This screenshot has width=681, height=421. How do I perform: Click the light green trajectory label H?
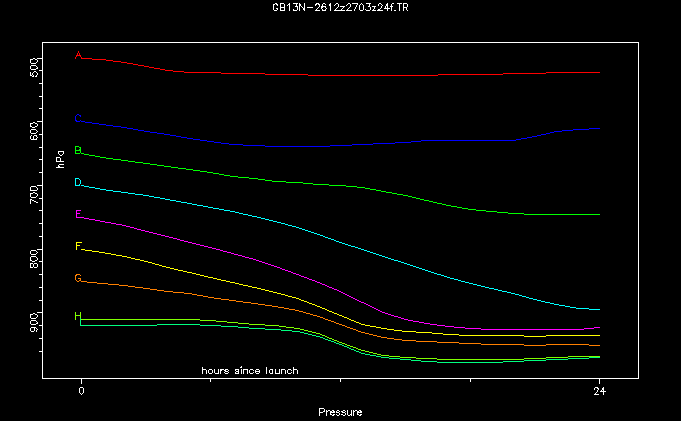click(x=78, y=316)
